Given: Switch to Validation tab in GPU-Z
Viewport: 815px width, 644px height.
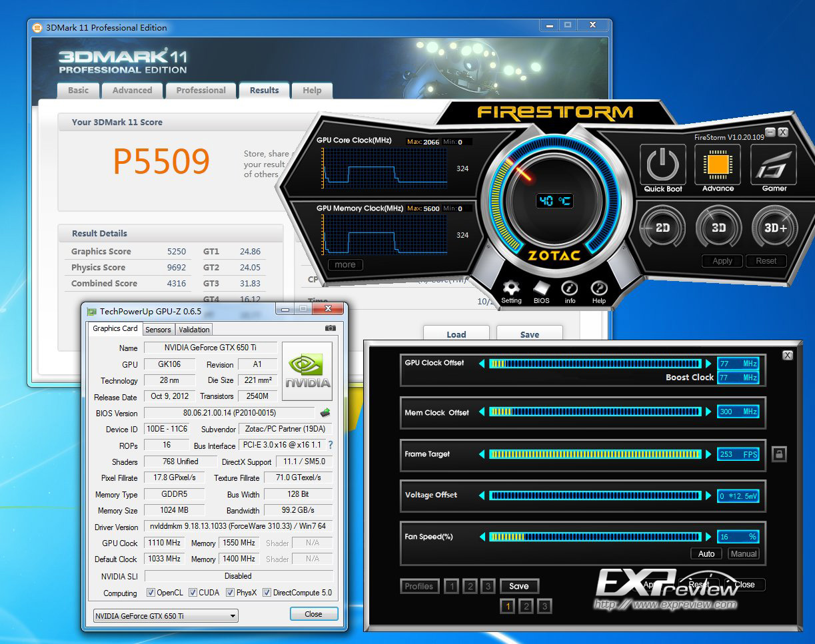Looking at the screenshot, I should 194,329.
